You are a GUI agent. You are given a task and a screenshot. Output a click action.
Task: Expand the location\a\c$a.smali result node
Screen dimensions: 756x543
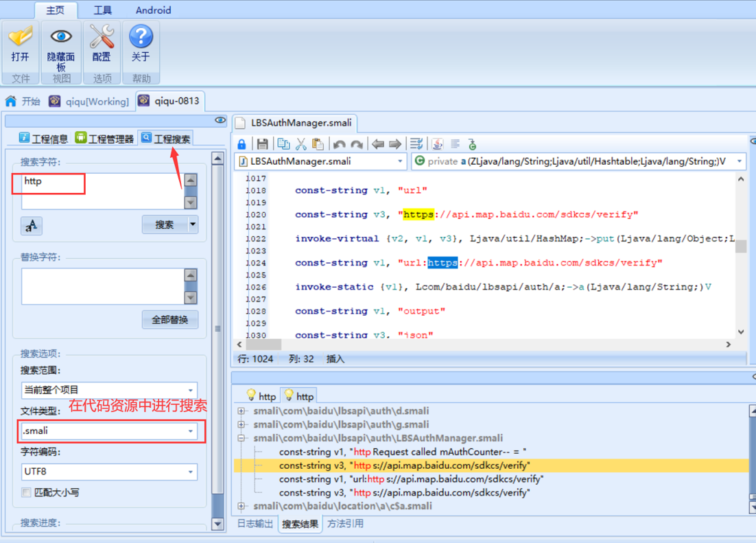pos(241,506)
